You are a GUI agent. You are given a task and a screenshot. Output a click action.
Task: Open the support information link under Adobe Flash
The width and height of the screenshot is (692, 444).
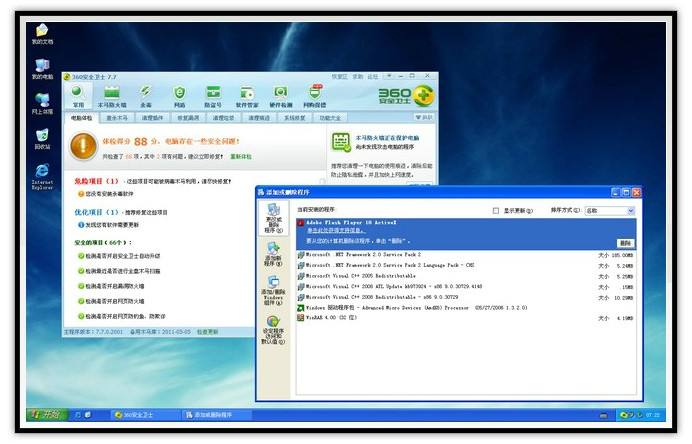click(336, 231)
